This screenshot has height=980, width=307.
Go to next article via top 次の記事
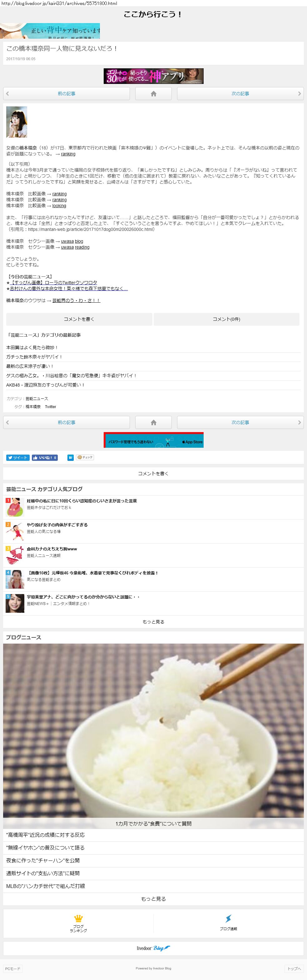[240, 94]
